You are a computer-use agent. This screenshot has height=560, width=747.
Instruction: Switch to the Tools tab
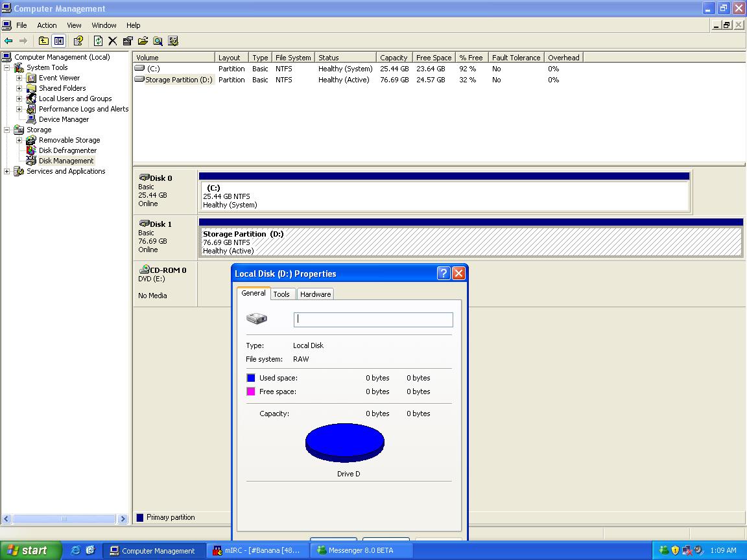pos(281,294)
